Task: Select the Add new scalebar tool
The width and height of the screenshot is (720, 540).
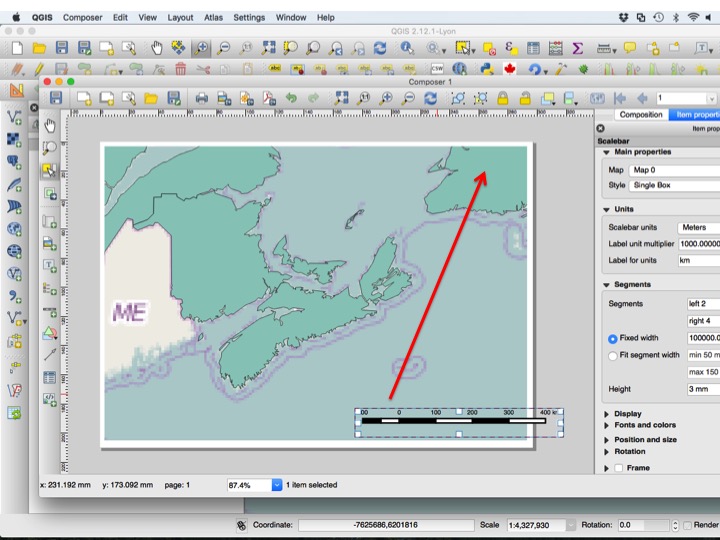Action: (50, 311)
